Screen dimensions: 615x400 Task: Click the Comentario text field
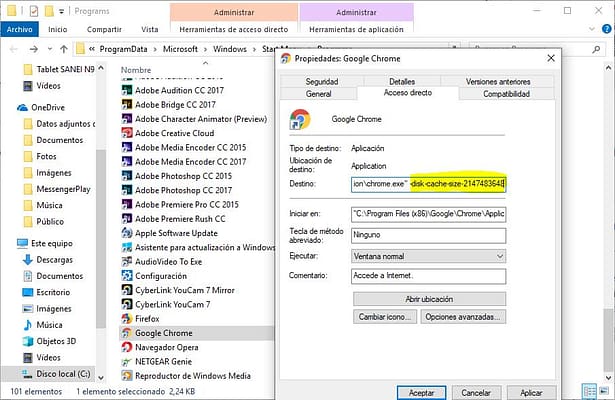pyautogui.click(x=428, y=276)
